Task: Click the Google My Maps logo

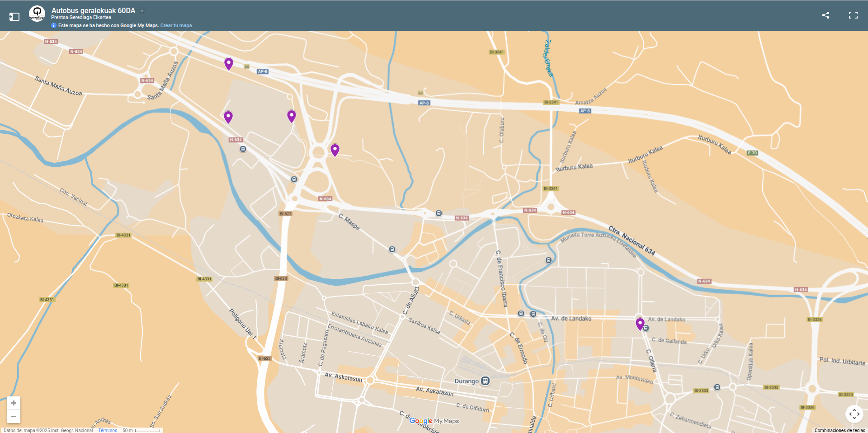Action: [x=434, y=421]
